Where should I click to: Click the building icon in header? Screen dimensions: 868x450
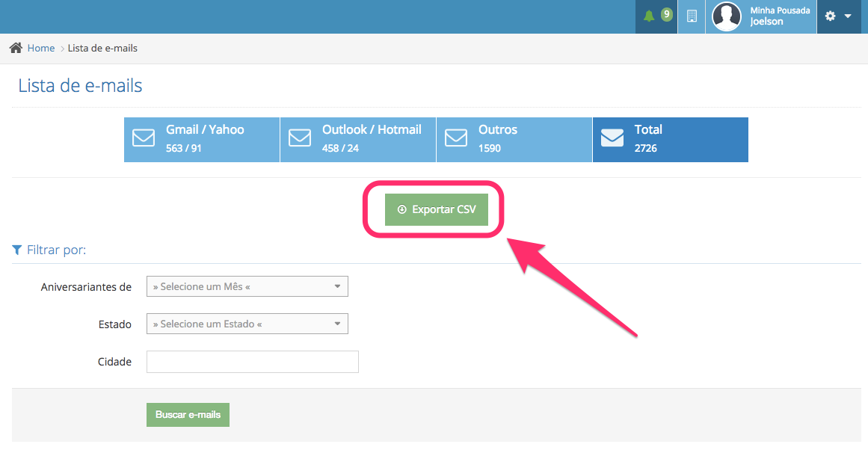click(x=692, y=16)
